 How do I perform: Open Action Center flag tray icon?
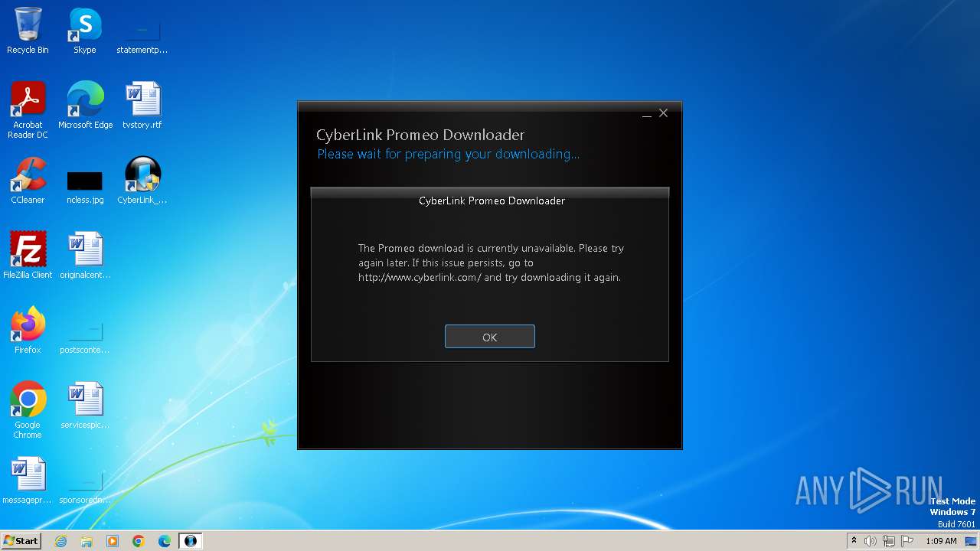coord(907,541)
